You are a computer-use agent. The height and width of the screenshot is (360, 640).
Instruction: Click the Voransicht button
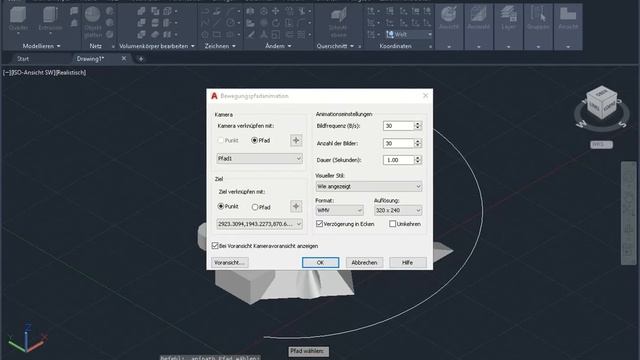click(x=230, y=263)
